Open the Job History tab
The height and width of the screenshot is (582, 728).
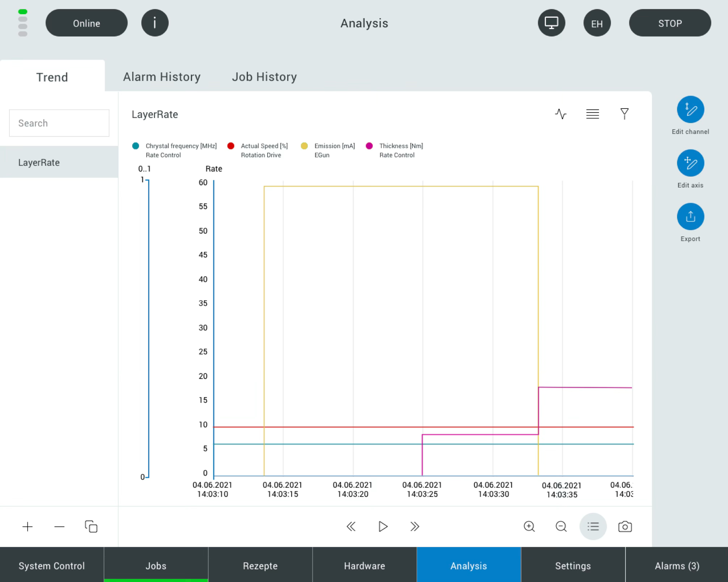[264, 77]
